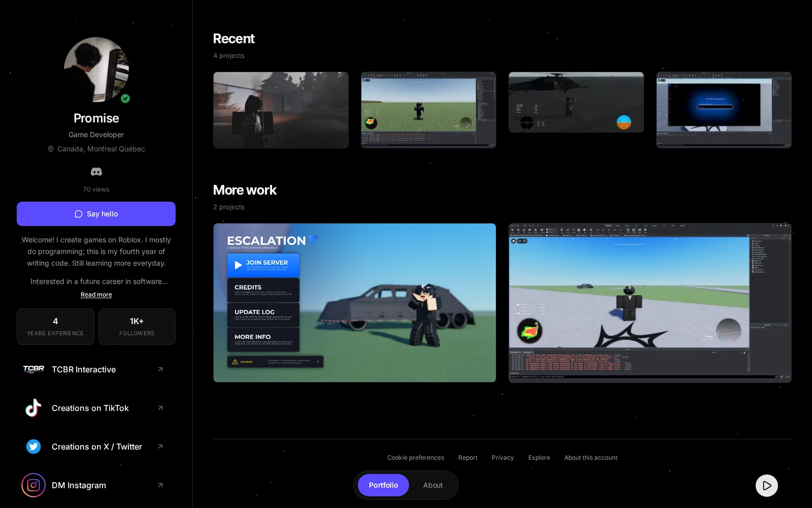
Task: Open the Discord icon link
Action: click(96, 172)
